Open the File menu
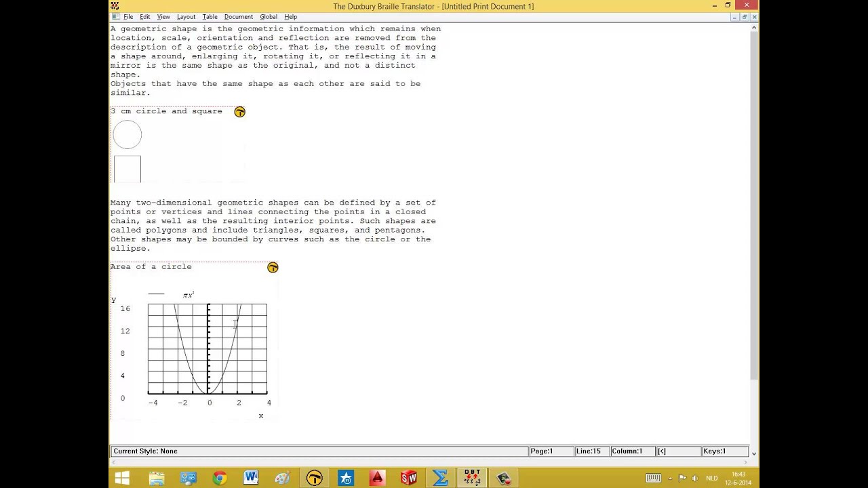Screen dimensions: 868x488 tap(128, 17)
